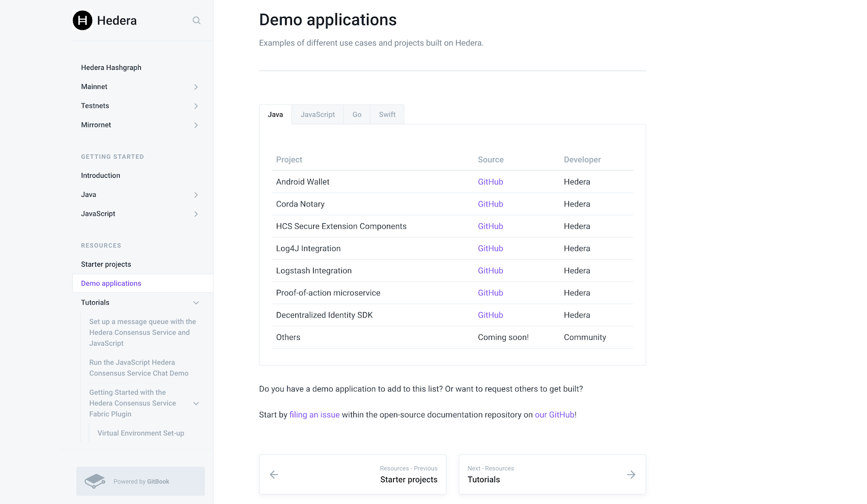Open the Swift tab
The width and height of the screenshot is (867, 504).
[387, 115]
